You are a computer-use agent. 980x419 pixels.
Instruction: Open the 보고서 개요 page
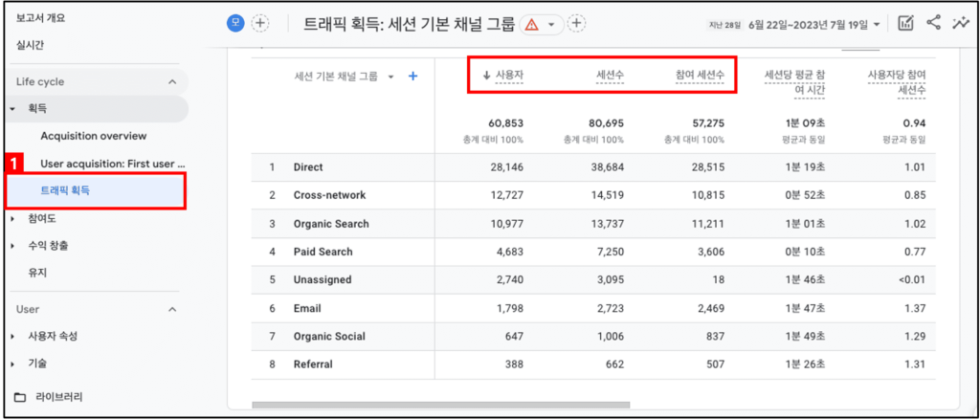coord(40,18)
